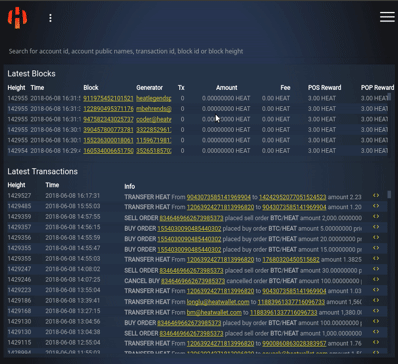Open block 947582343025737
Image resolution: width=398 pixels, height=364 pixels.
(x=108, y=119)
